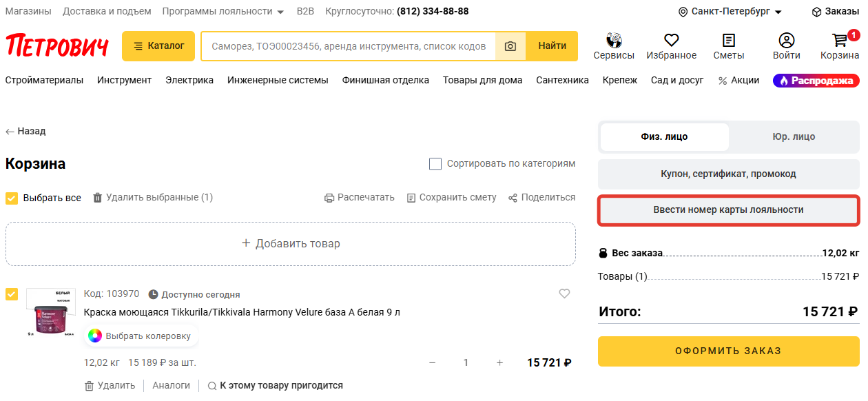Toggle the Выбрать все checkbox
The height and width of the screenshot is (401, 868).
(12, 198)
